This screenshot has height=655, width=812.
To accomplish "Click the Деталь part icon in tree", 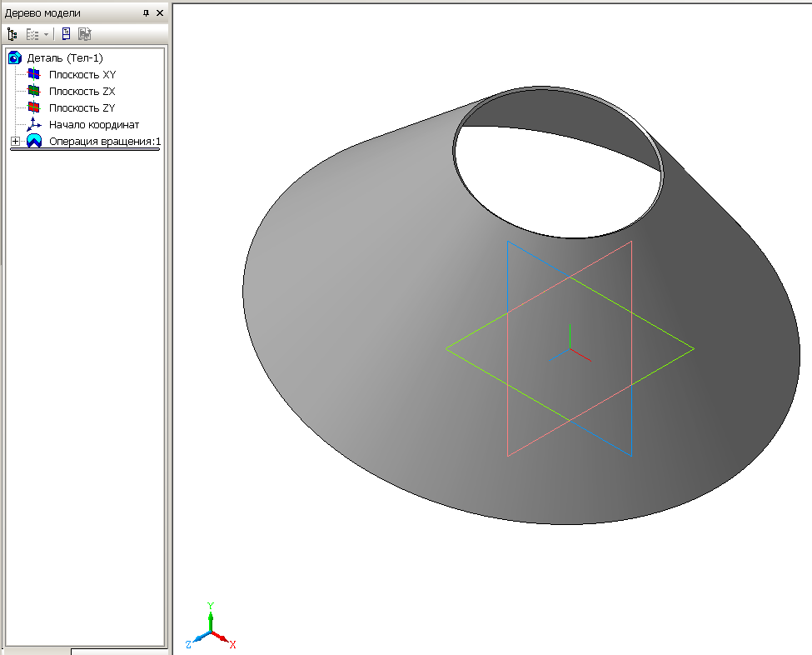I will pos(15,57).
